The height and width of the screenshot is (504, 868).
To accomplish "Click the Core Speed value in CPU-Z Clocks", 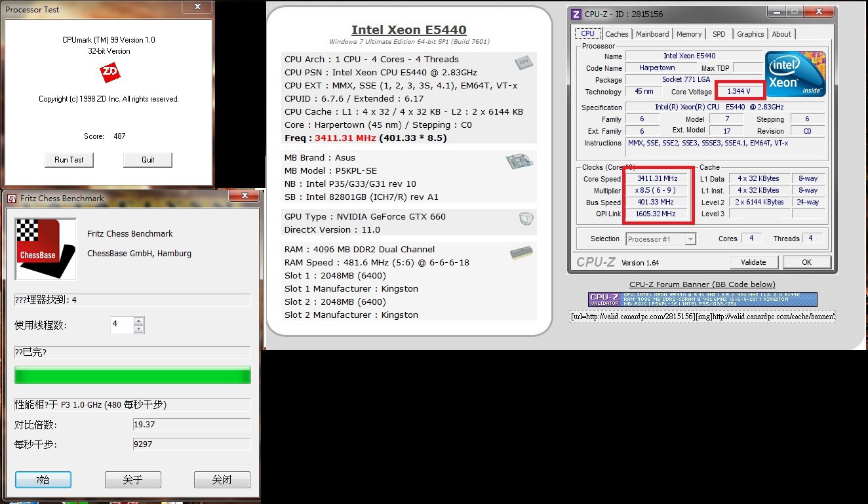I will (x=656, y=178).
